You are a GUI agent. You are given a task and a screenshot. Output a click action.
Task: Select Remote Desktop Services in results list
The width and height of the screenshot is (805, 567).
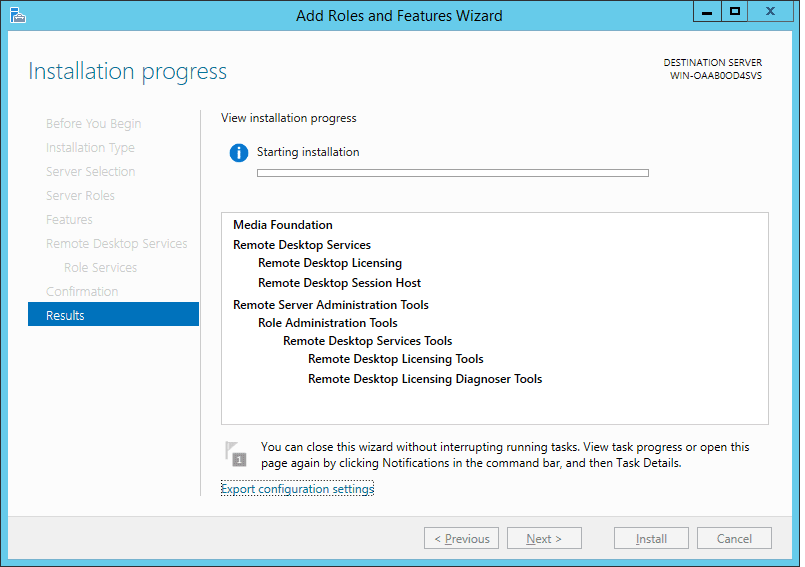click(302, 244)
